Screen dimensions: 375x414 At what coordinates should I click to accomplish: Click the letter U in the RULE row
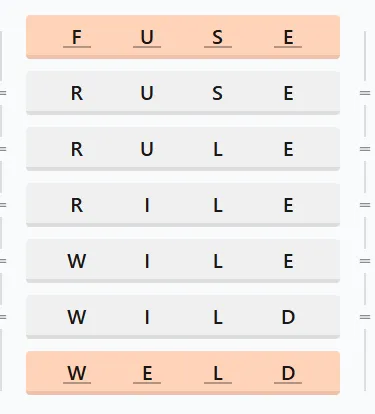[147, 149]
